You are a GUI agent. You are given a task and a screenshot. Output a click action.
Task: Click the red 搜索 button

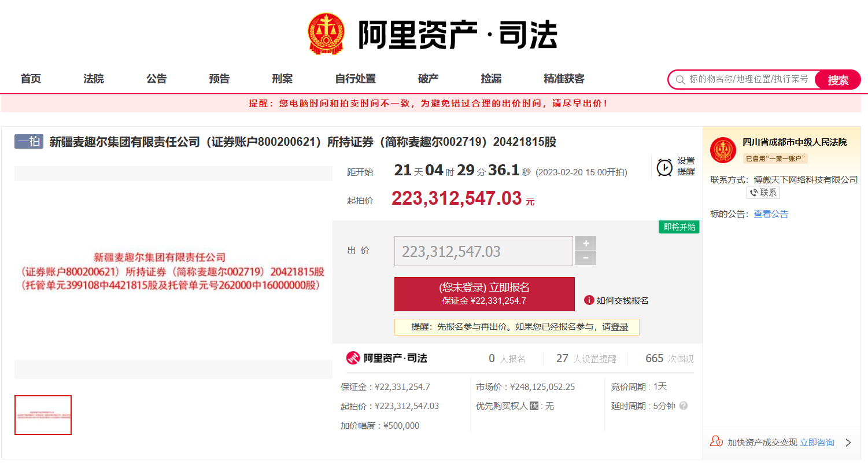pos(838,80)
